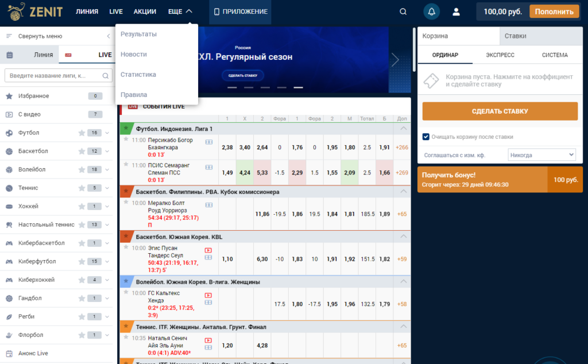Star the Мералко Болт match
The width and height of the screenshot is (588, 364).
tap(126, 202)
